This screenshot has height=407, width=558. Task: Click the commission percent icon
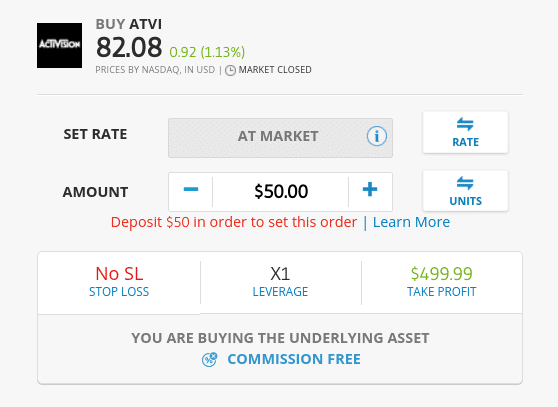pyautogui.click(x=209, y=359)
